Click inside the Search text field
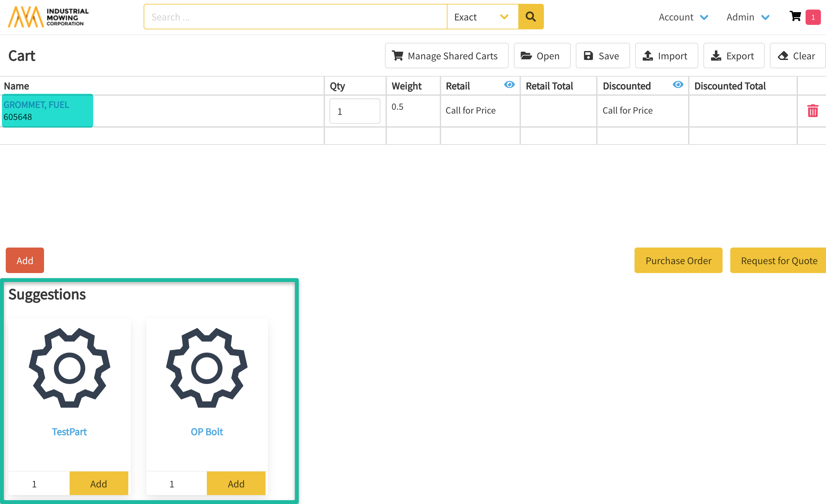 click(x=295, y=17)
